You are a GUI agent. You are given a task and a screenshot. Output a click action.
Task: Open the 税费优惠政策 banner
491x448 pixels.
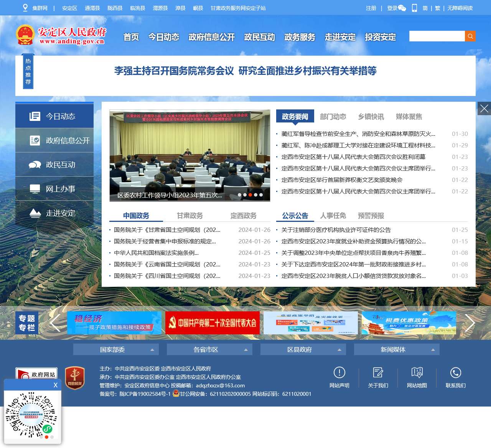[409, 323]
